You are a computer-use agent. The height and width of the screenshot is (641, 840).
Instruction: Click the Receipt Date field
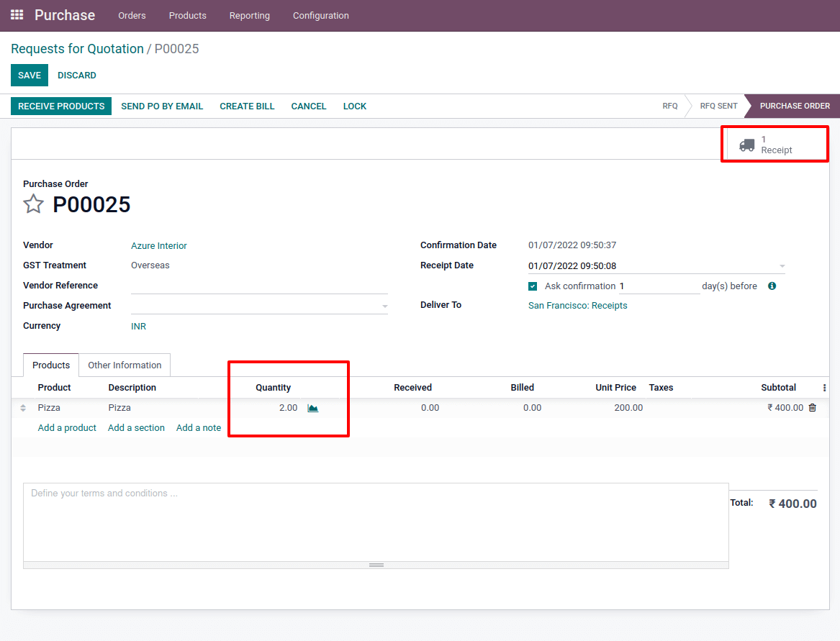click(656, 266)
